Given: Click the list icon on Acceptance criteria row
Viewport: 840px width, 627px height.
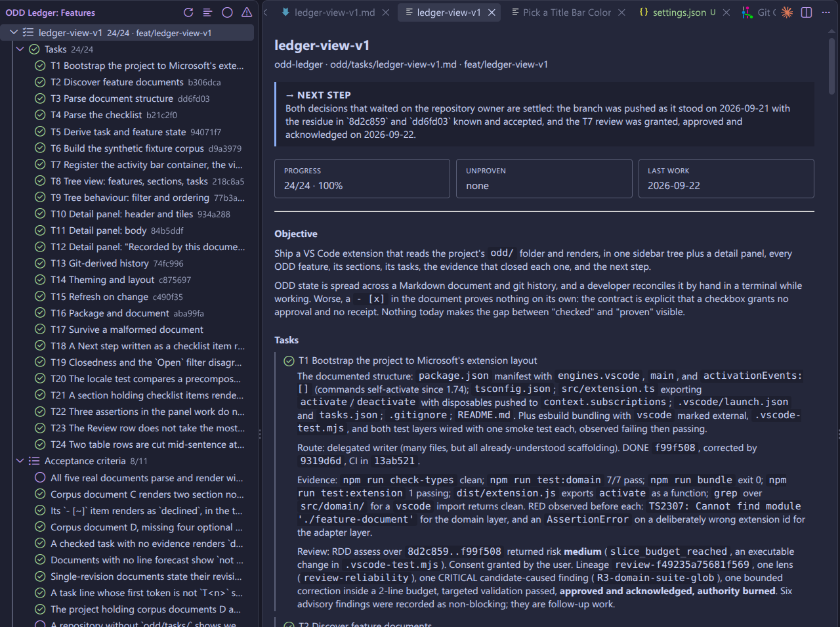Looking at the screenshot, I should (34, 461).
